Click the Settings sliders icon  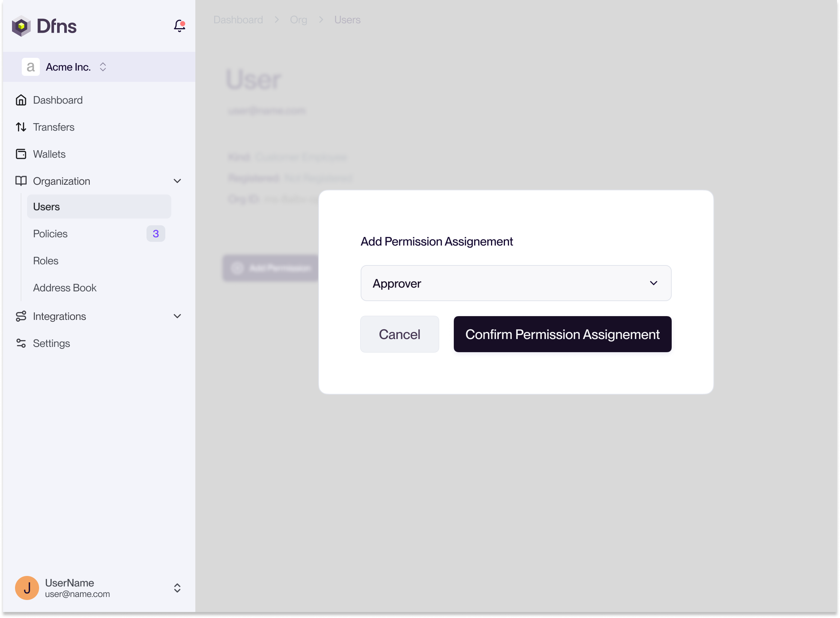click(x=21, y=344)
